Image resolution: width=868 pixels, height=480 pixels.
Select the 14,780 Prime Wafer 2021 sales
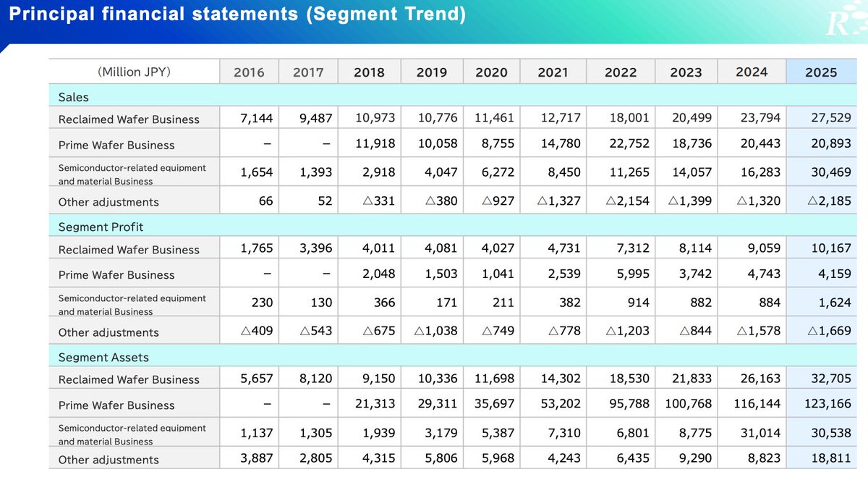pos(561,143)
